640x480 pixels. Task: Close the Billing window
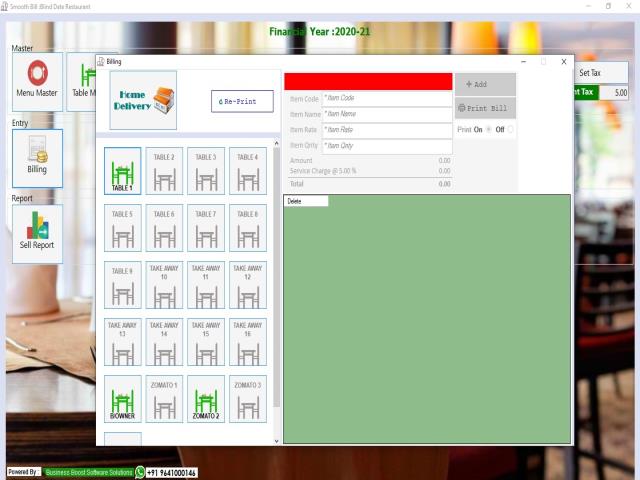(x=564, y=62)
